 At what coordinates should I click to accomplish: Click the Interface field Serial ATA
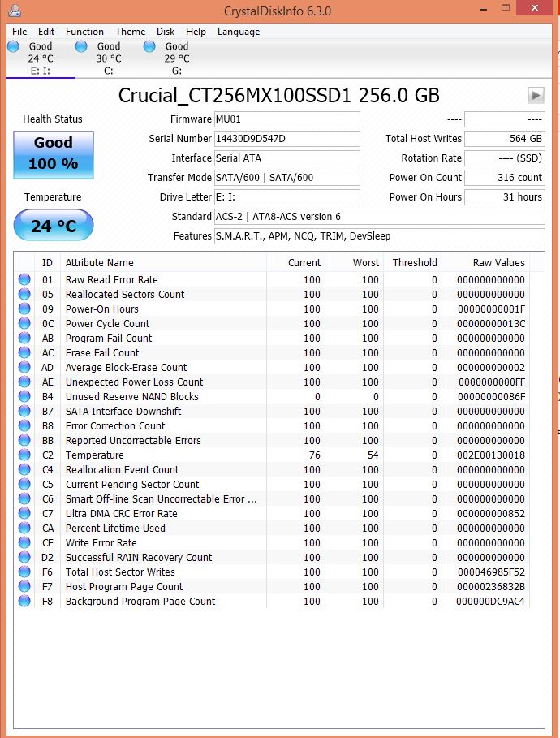click(287, 158)
